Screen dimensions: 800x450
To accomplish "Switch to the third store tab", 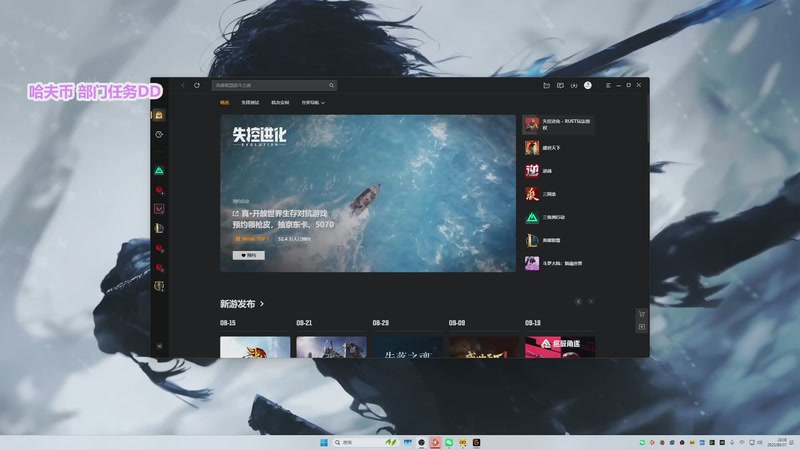I will tap(280, 103).
